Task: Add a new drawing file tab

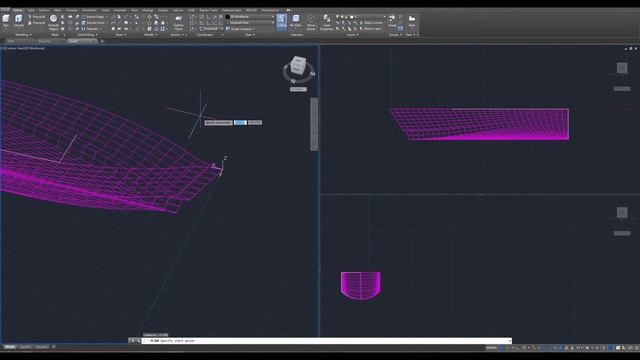Action: 102,41
